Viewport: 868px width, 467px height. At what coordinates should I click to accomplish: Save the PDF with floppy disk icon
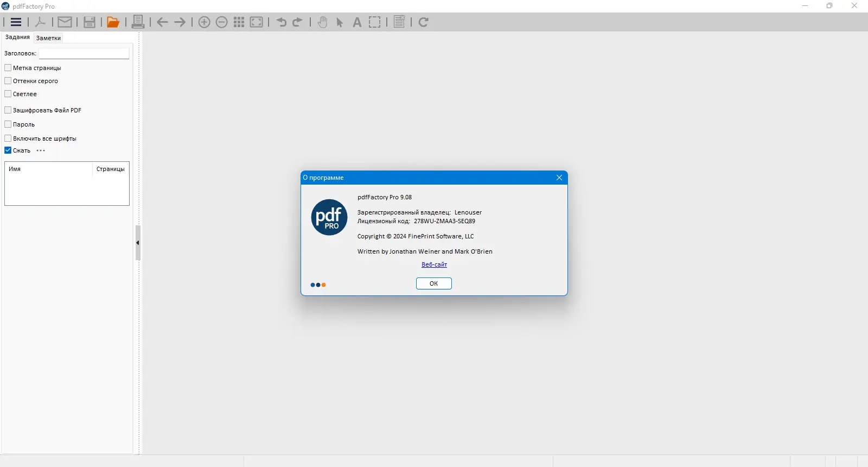[90, 22]
